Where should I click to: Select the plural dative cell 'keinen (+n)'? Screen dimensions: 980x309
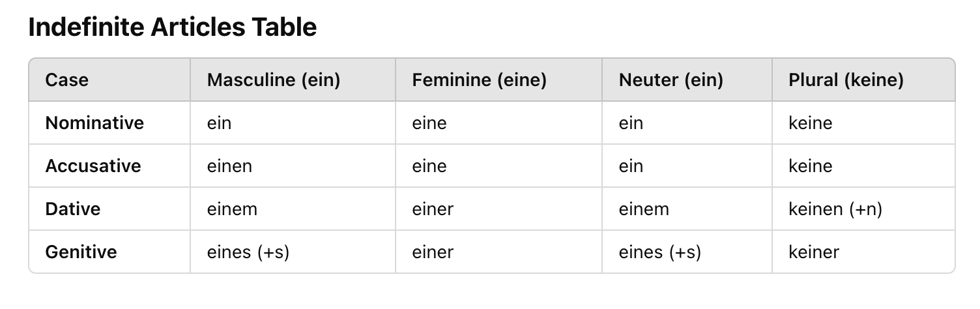pos(835,209)
